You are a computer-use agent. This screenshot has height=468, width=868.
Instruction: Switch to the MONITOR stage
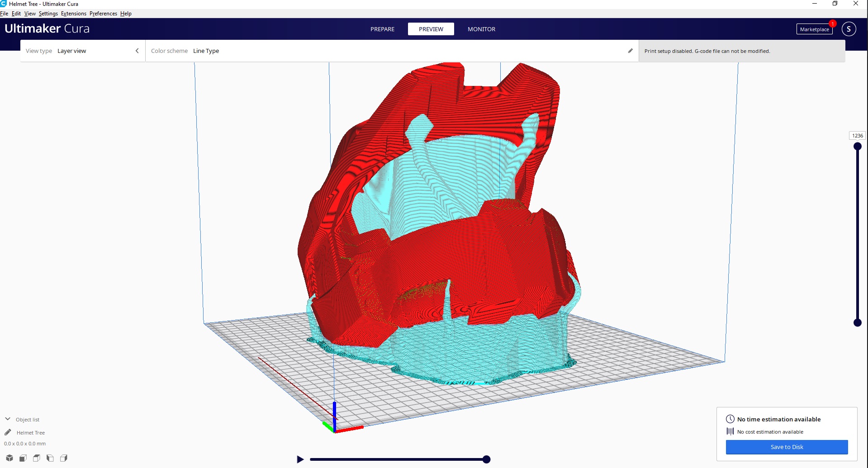(x=481, y=29)
